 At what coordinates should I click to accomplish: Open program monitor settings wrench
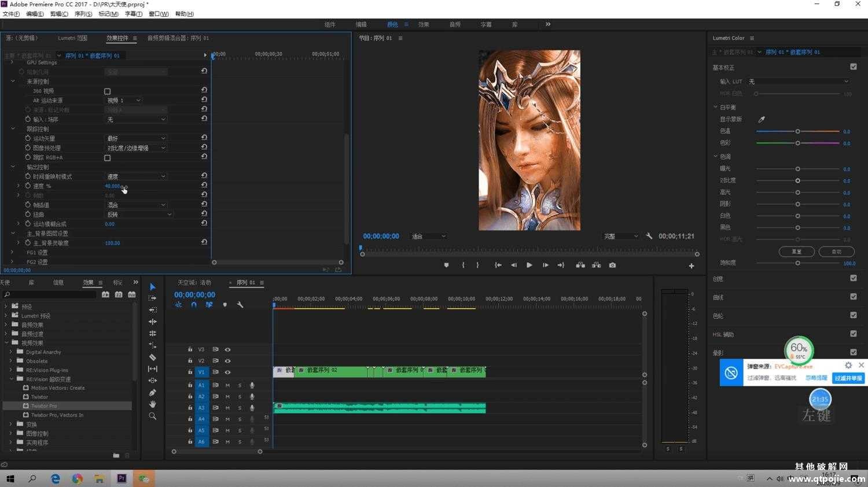(649, 236)
